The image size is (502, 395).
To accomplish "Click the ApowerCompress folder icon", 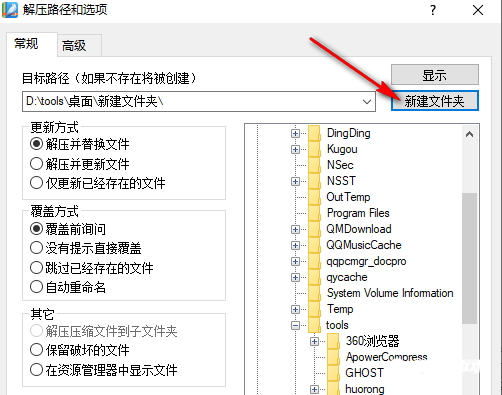I will (333, 357).
